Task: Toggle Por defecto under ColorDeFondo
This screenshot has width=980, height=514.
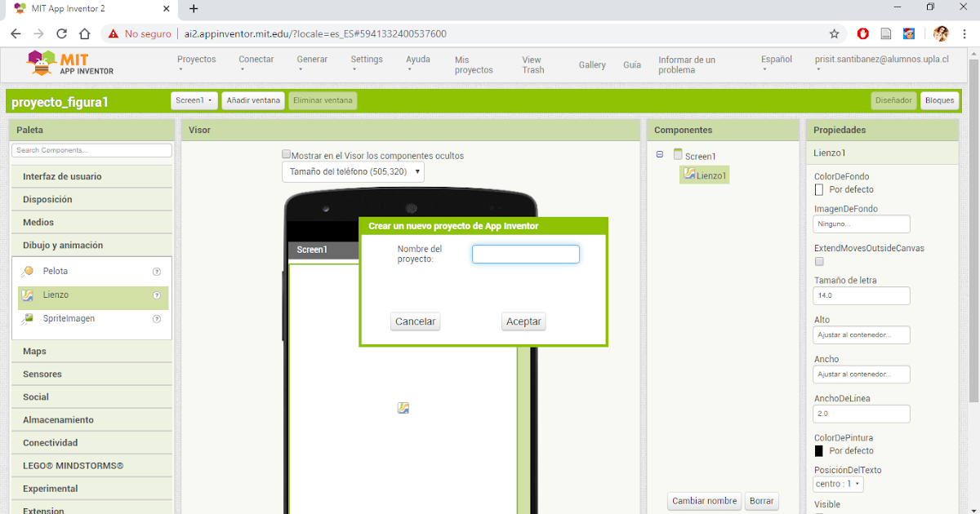Action: (x=818, y=188)
